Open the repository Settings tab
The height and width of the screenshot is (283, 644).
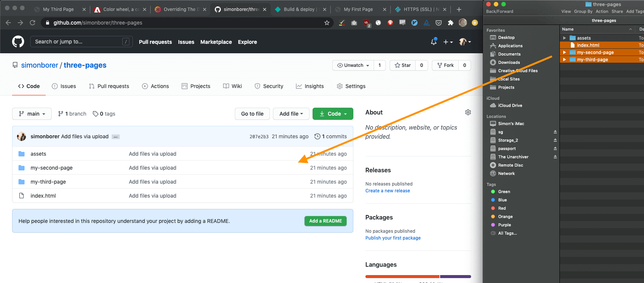(351, 86)
